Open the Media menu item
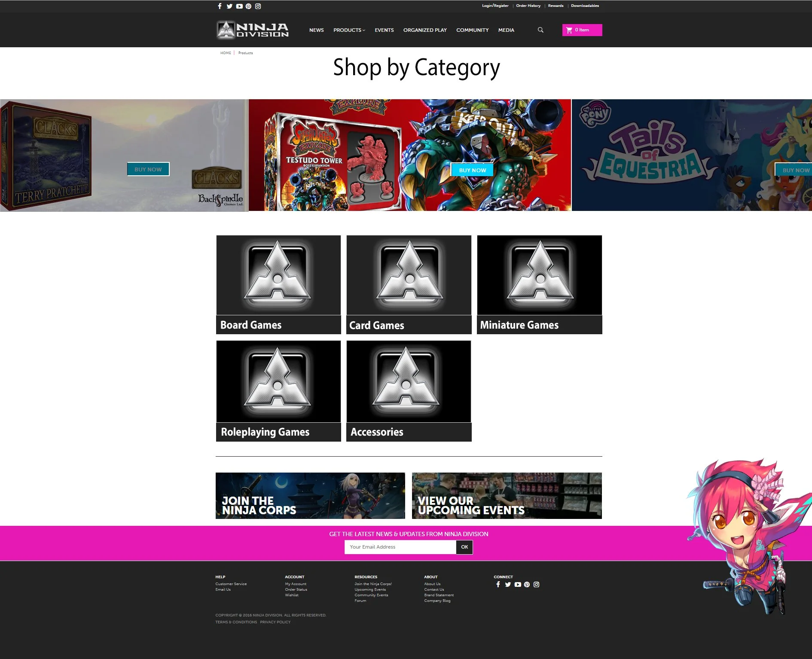Image resolution: width=812 pixels, height=659 pixels. [x=506, y=30]
